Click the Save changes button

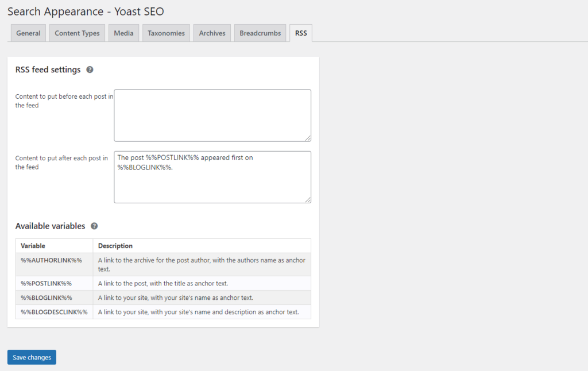(31, 357)
